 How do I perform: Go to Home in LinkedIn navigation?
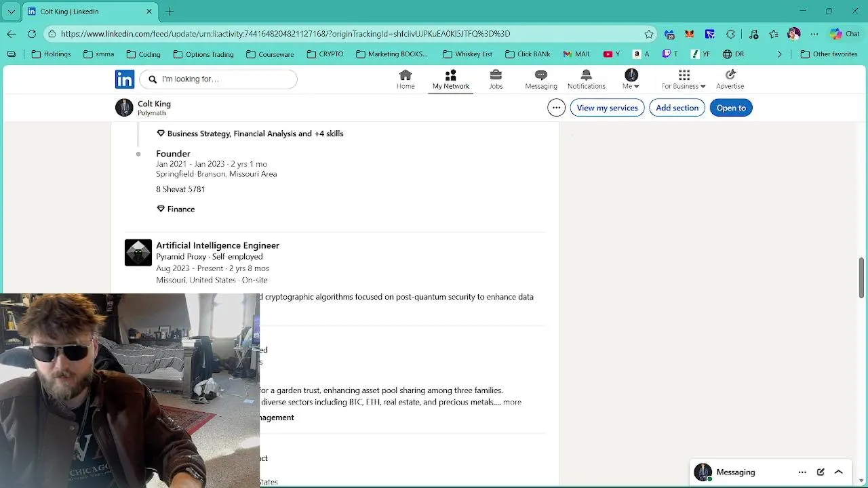point(406,79)
